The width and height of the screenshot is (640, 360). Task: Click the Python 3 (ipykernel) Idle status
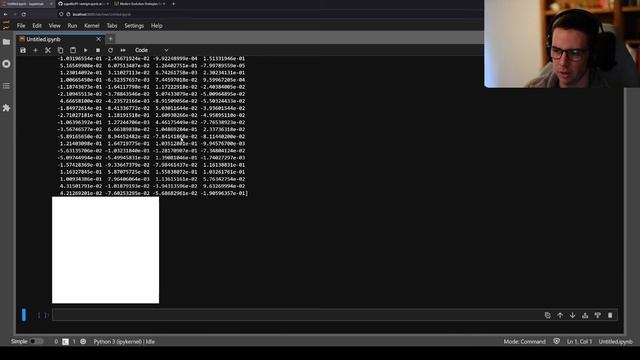point(124,342)
